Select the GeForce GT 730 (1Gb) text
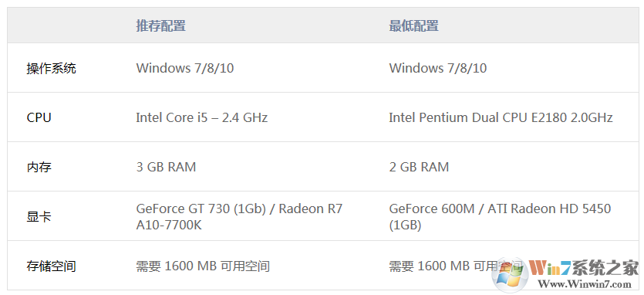This screenshot has height=295, width=644. coord(201,209)
